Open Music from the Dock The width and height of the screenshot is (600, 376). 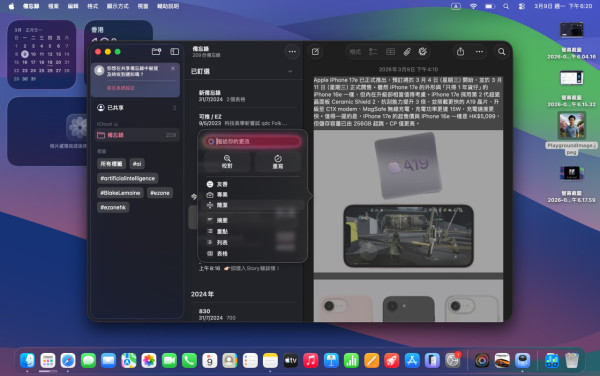[x=311, y=360]
